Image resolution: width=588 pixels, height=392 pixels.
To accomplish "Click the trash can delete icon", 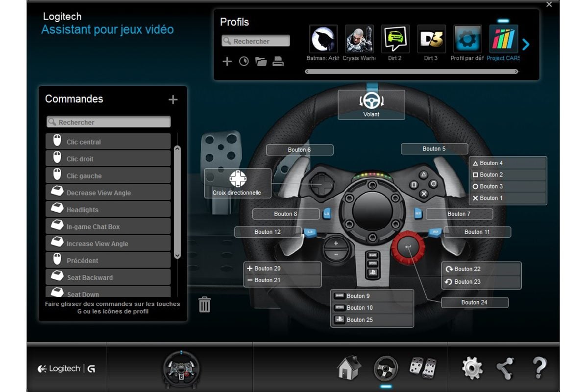I will pyautogui.click(x=205, y=304).
